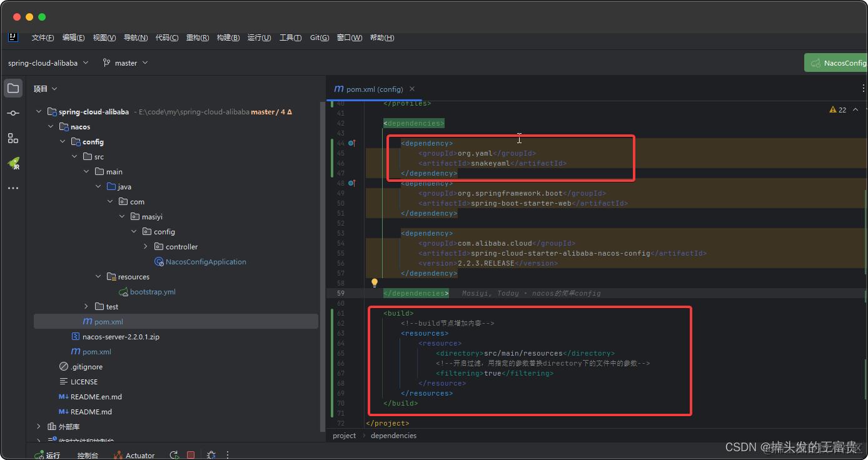868x460 pixels.
Task: Open the spring-cloud-alibaba project dropdown
Action: (48, 62)
